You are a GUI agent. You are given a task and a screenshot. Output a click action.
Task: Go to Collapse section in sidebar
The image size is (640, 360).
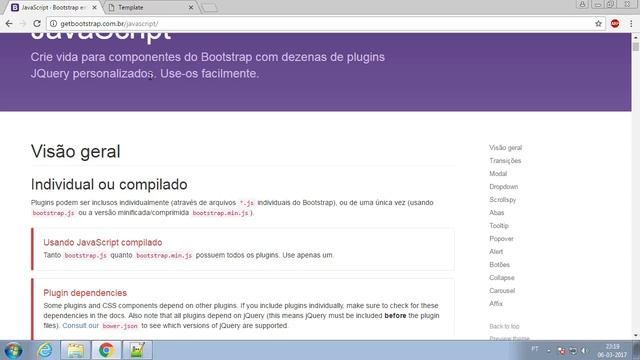point(502,278)
